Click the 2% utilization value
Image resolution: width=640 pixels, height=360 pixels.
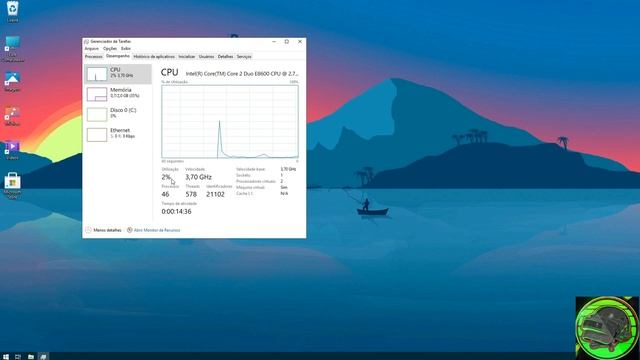click(166, 177)
